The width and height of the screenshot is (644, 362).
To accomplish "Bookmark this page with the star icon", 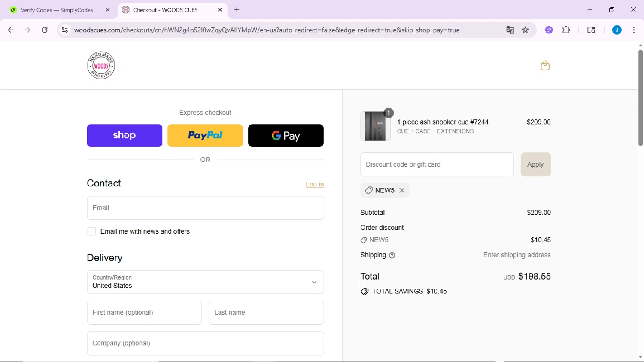I will pyautogui.click(x=526, y=30).
